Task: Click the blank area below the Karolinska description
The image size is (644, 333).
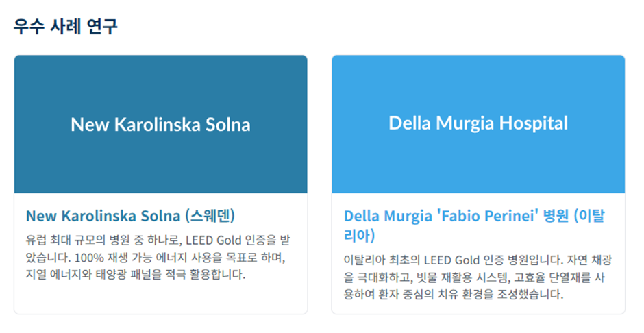Action: click(x=160, y=299)
